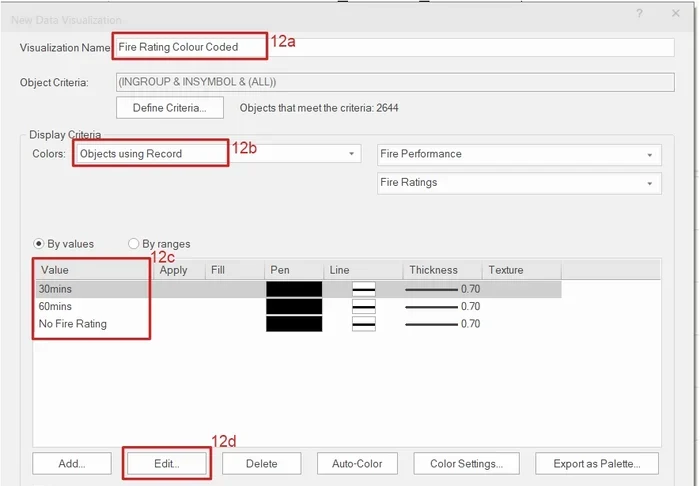
Task: Click the 60mins line style icon
Action: (x=363, y=306)
